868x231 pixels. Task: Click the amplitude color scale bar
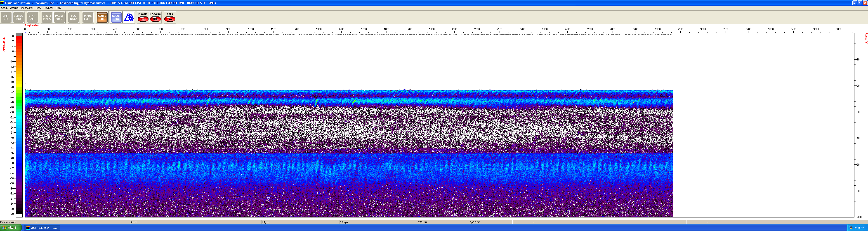[19, 125]
